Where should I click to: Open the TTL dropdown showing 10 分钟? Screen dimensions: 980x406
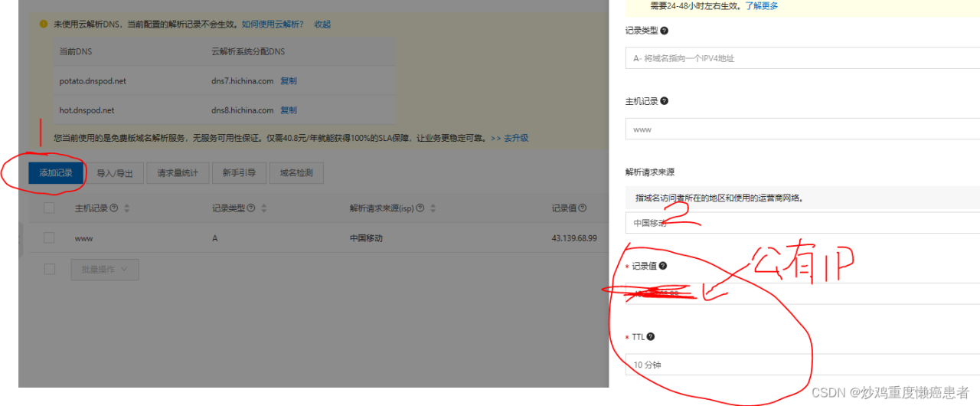(x=802, y=365)
